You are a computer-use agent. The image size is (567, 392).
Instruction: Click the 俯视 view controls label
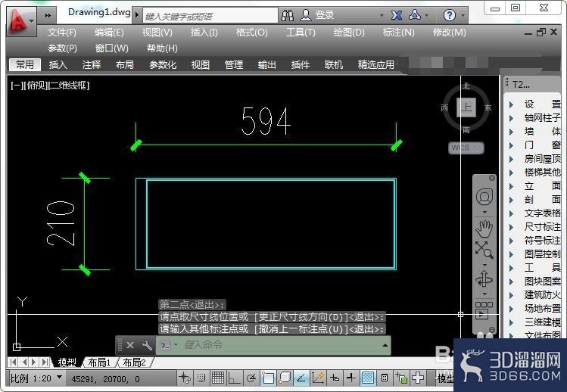(36, 86)
